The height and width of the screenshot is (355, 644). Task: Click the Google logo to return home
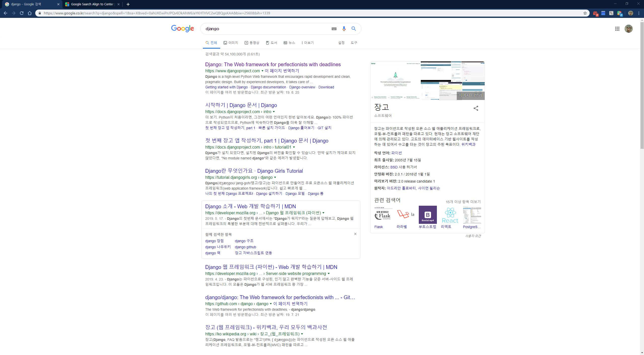point(182,28)
